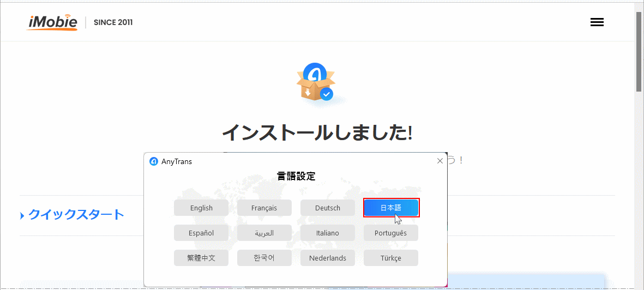This screenshot has height=290, width=644.
Task: Select Español language
Action: pyautogui.click(x=201, y=233)
